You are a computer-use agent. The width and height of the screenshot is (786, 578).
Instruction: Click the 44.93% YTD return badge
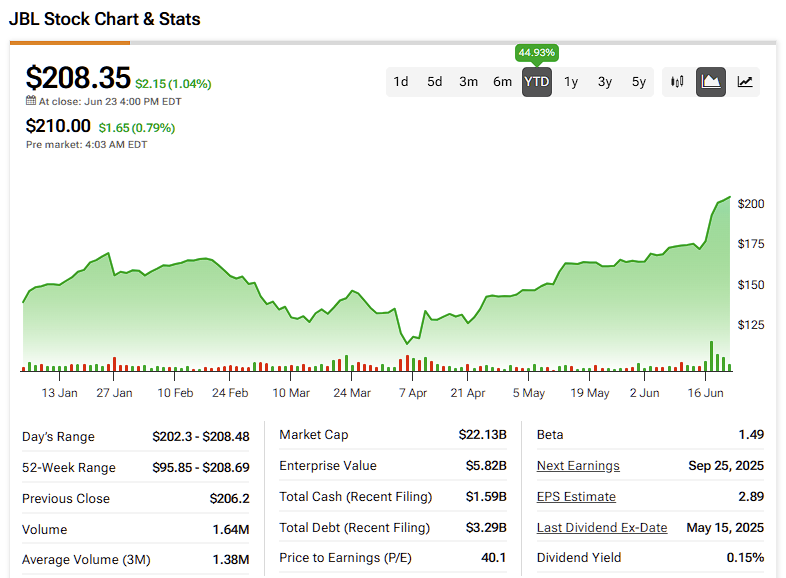(537, 53)
